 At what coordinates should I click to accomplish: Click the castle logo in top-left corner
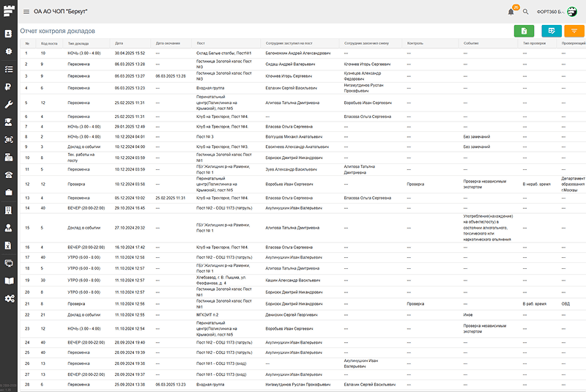pos(9,10)
